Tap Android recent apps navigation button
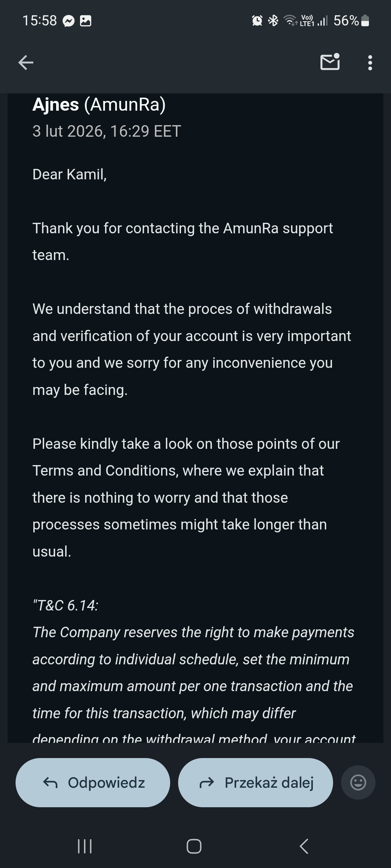391x868 pixels. 85,846
